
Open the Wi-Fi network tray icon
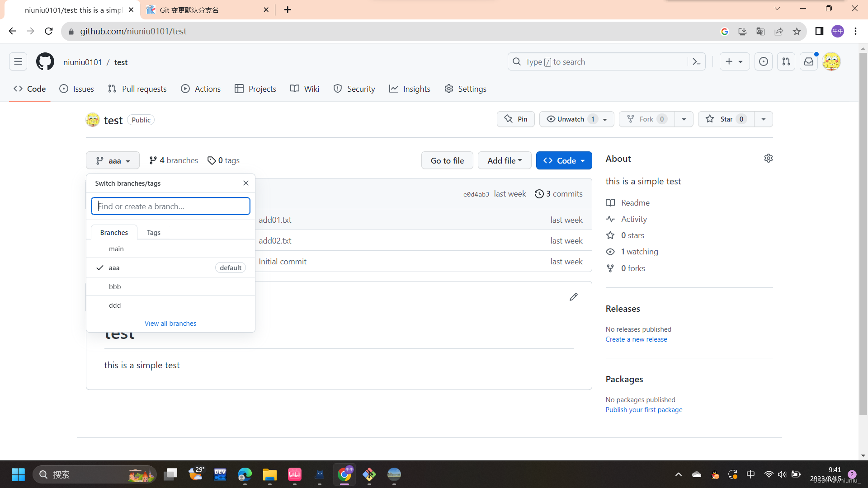click(769, 474)
